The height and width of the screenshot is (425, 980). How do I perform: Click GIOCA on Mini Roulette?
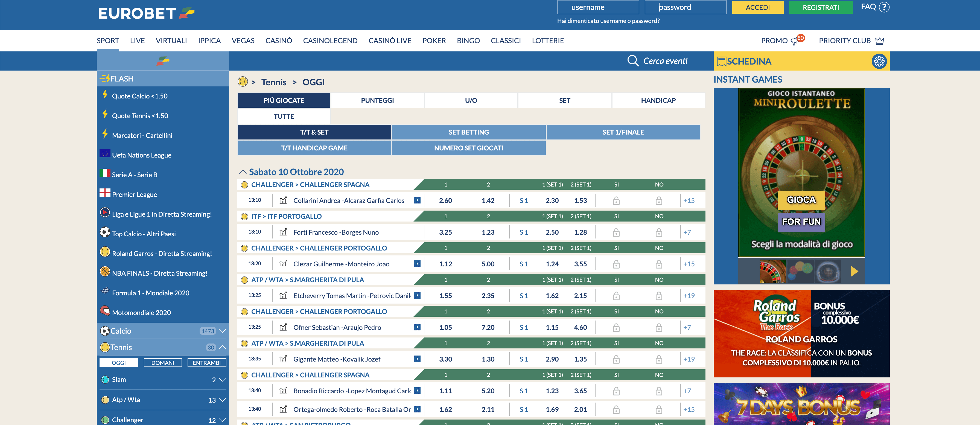[x=801, y=200]
